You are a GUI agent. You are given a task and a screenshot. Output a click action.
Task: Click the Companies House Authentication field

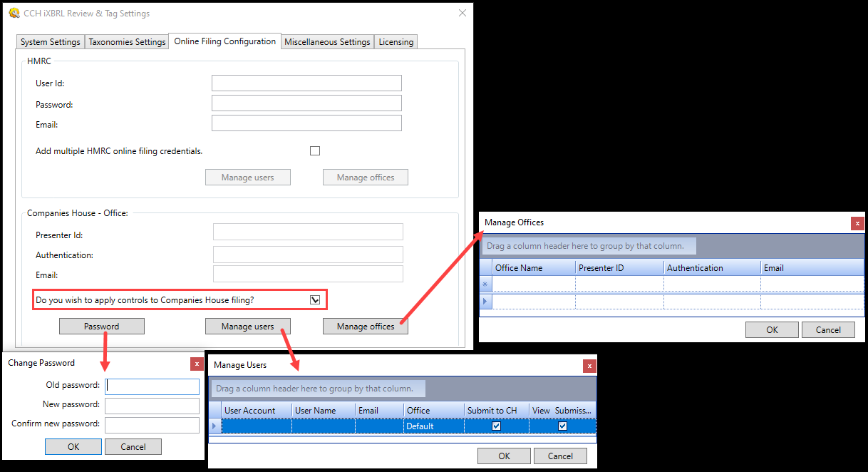click(x=308, y=255)
